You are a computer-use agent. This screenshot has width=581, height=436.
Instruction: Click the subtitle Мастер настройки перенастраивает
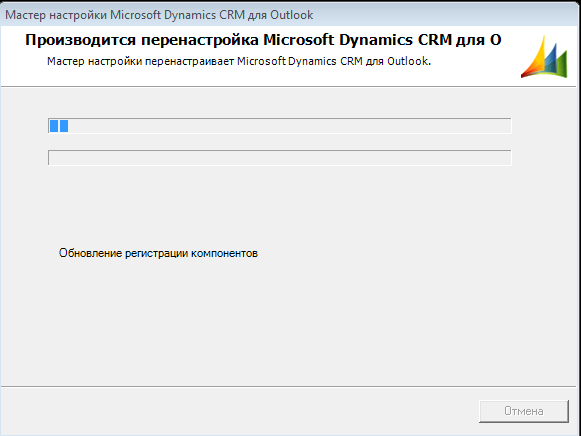[140, 61]
